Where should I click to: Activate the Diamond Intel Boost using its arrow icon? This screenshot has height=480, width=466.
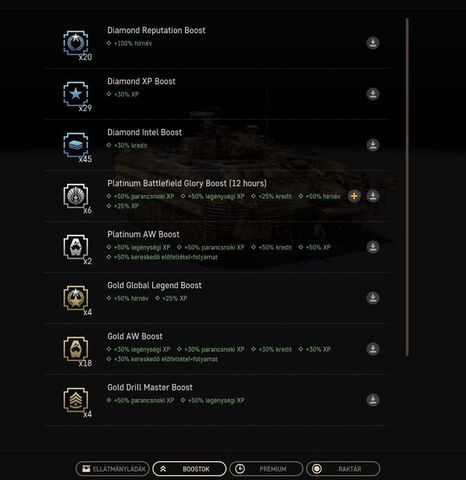373,145
